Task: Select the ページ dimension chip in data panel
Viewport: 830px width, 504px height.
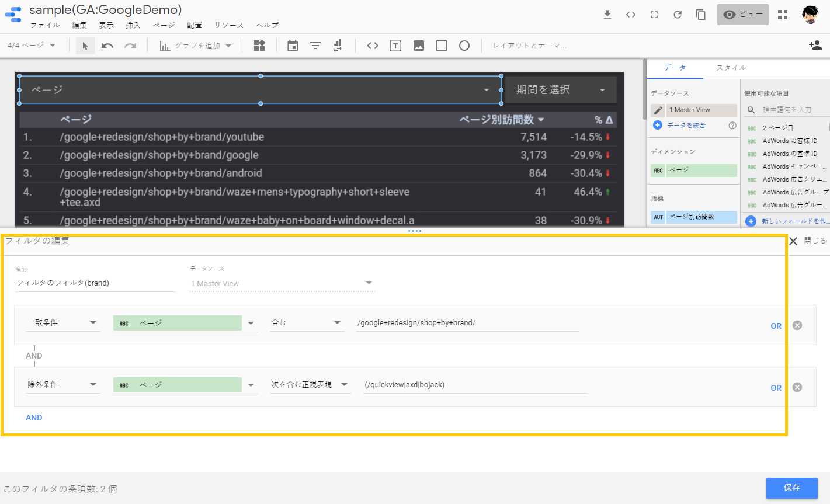Action: [694, 170]
